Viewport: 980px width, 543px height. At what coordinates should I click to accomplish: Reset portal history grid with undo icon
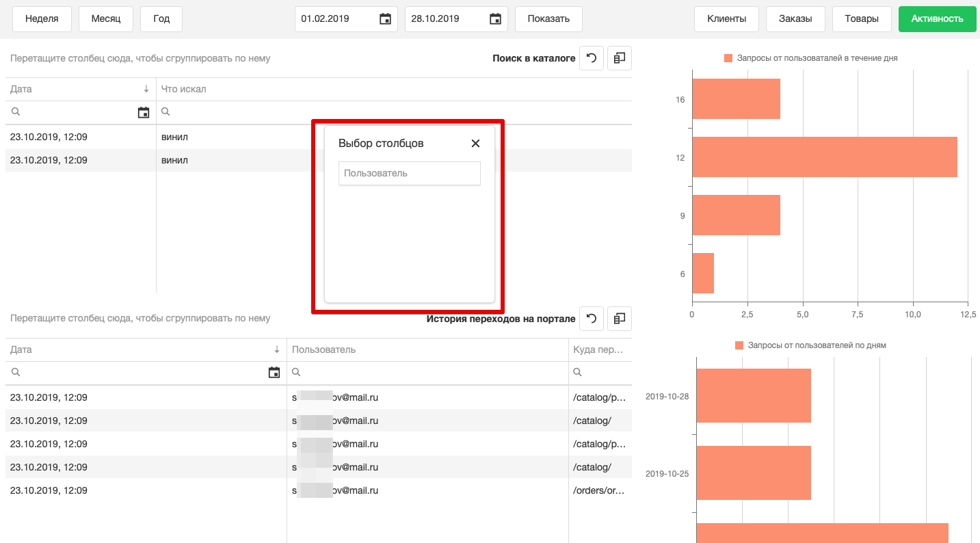(592, 319)
